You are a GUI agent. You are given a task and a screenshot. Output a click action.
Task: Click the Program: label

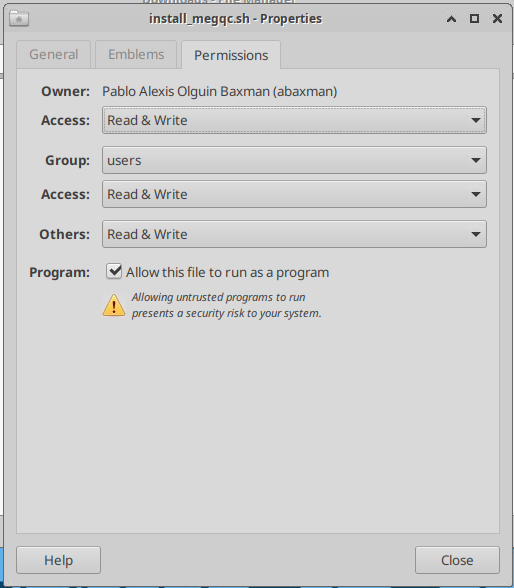point(60,272)
